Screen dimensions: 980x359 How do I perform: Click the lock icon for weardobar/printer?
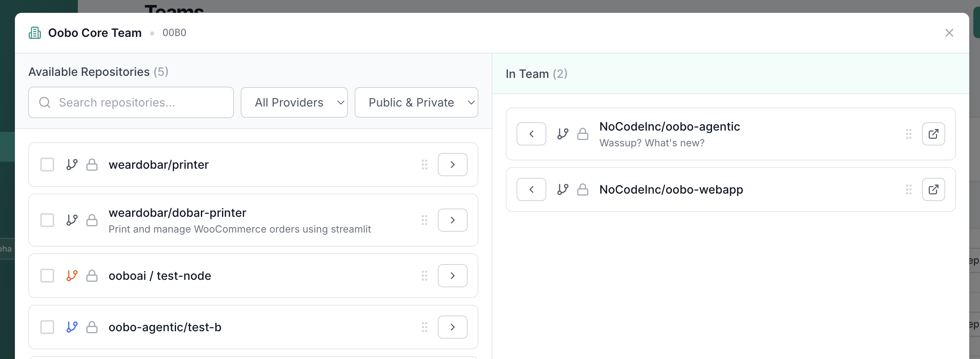click(92, 165)
